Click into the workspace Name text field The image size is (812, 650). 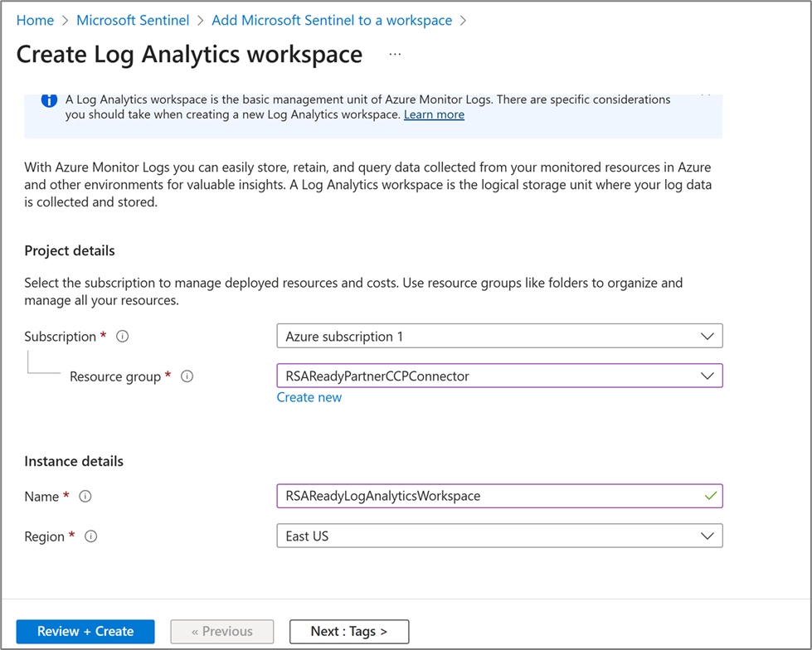[x=489, y=496]
